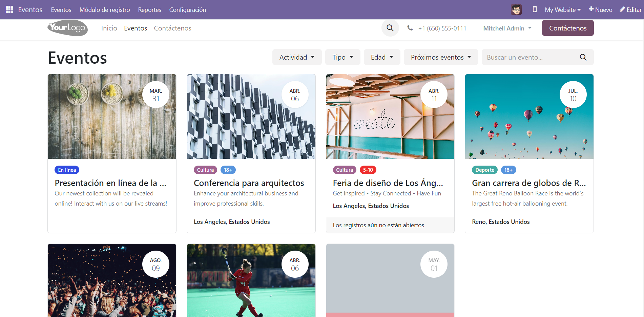Open the apps grid menu icon
644x317 pixels.
click(9, 9)
